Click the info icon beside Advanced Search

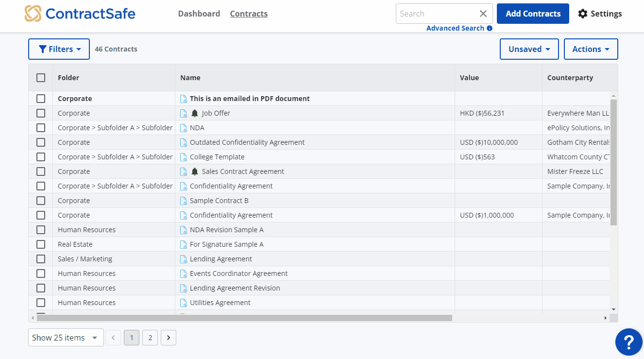[x=490, y=28]
